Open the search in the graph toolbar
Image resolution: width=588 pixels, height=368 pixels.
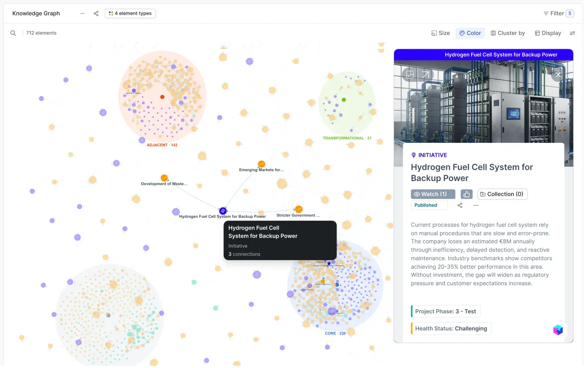pos(13,33)
